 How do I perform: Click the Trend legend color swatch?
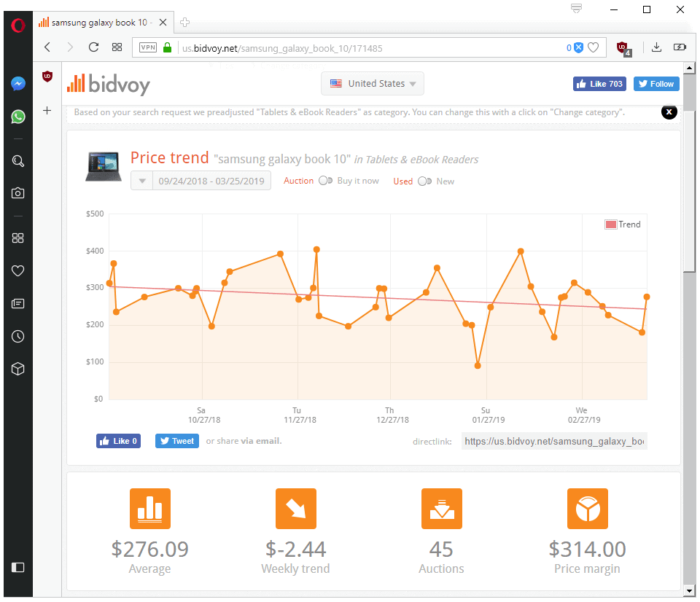click(x=610, y=224)
